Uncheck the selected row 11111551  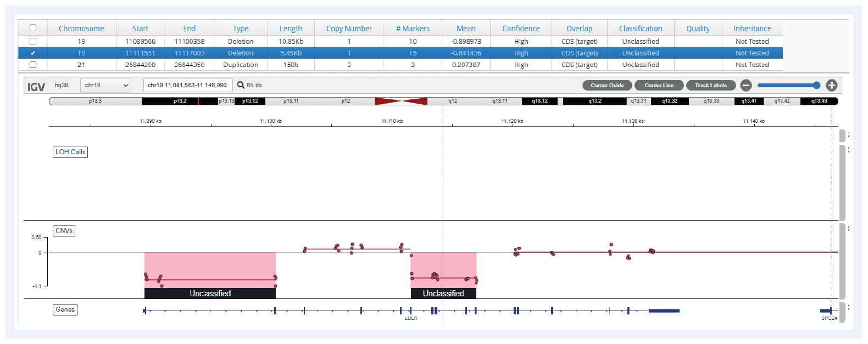coord(33,53)
